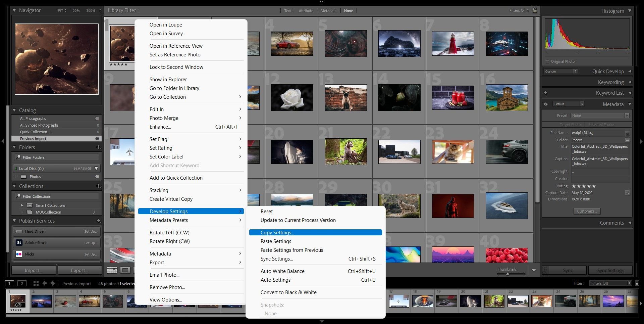Toggle the eye icon in Metadata panel
Screen dimensions: 644x324
546,104
